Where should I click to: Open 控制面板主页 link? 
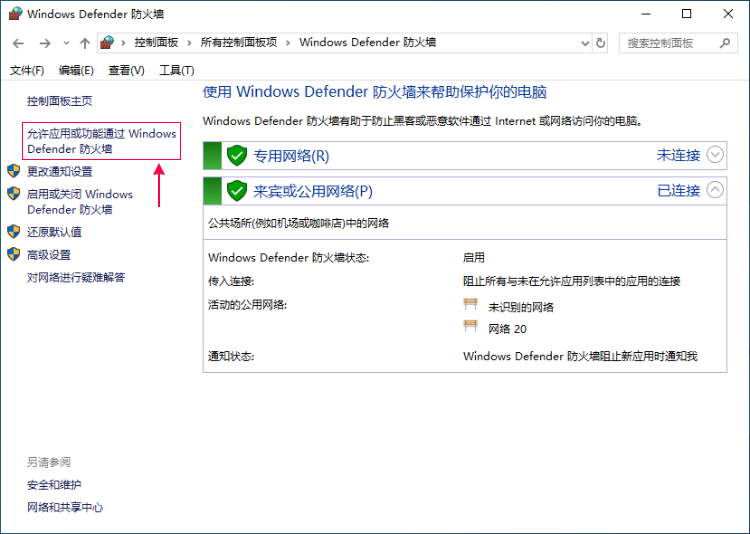60,101
